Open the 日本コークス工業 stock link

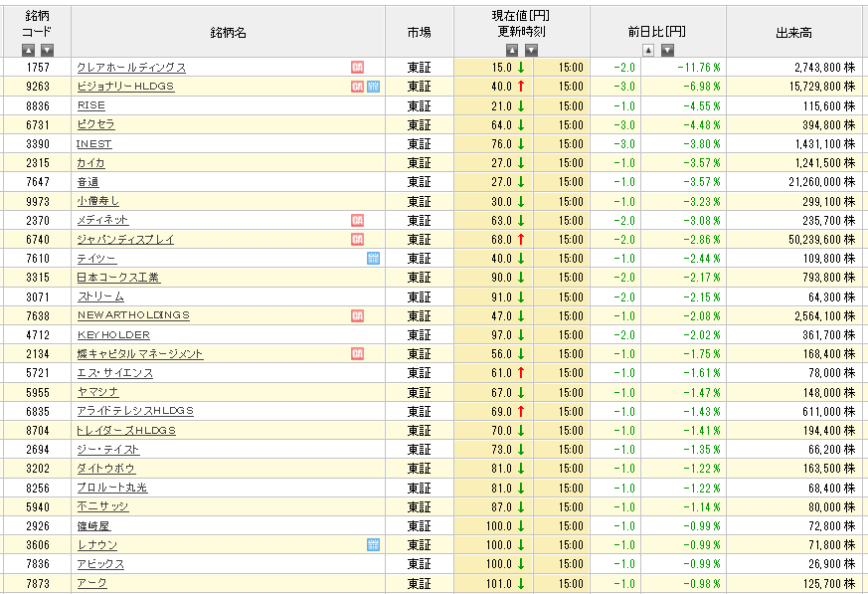tap(118, 278)
